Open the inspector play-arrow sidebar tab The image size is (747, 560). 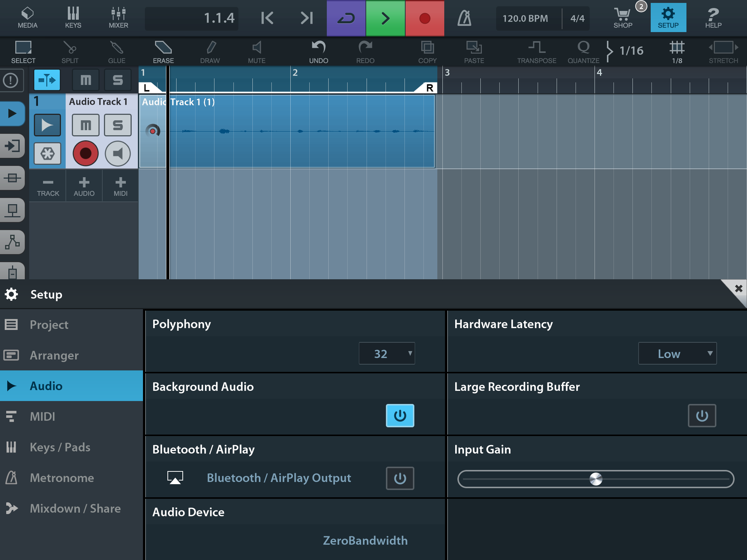pos(12,113)
